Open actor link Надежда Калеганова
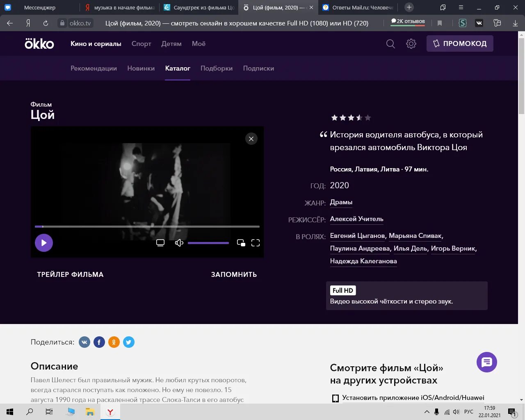Image resolution: width=525 pixels, height=420 pixels. click(363, 261)
